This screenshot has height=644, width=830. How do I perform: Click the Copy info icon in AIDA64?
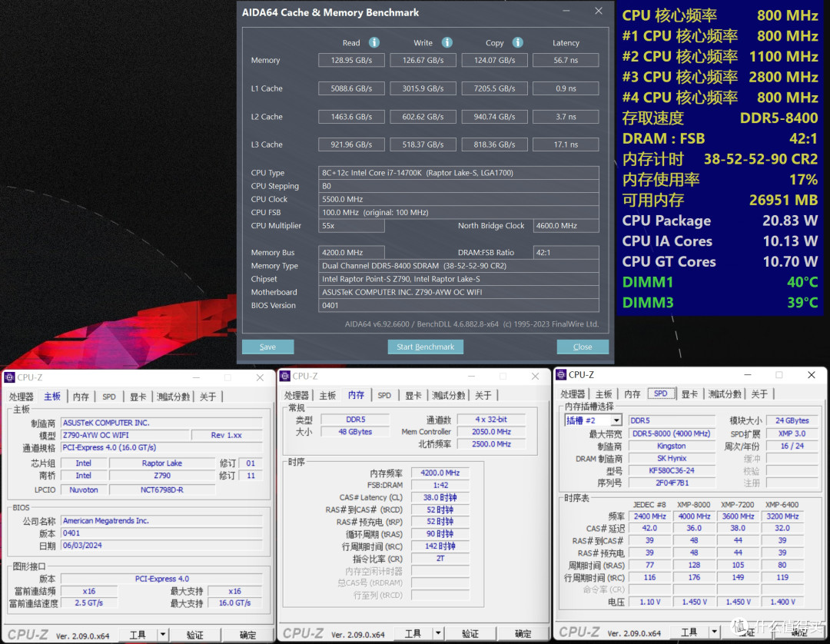click(518, 42)
